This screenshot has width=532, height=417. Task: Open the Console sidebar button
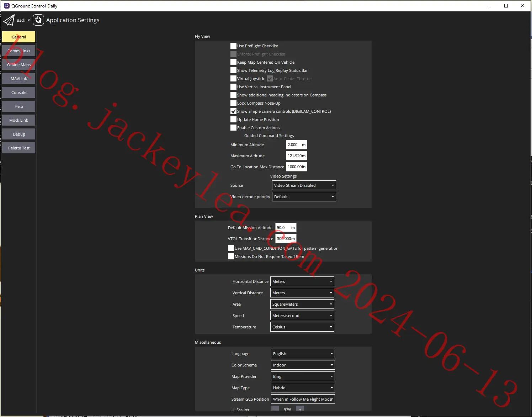[19, 93]
